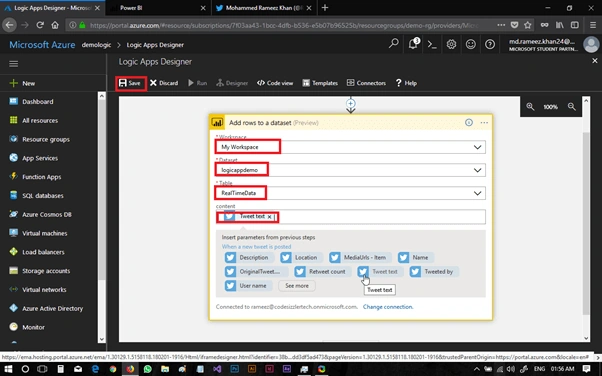Open the Windows Start menu
Screen dimensions: 602x376
tap(8, 369)
